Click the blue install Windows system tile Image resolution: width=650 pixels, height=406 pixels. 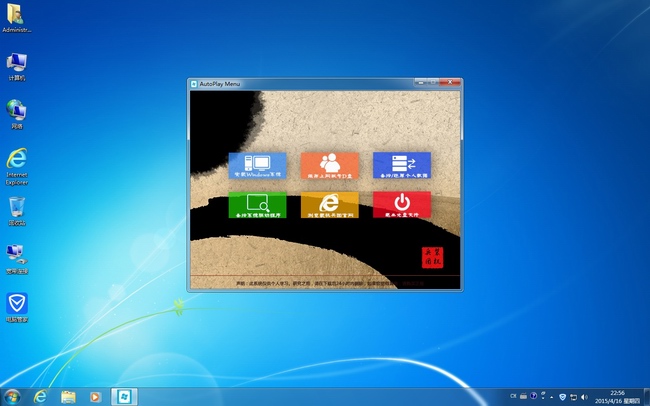click(x=257, y=166)
